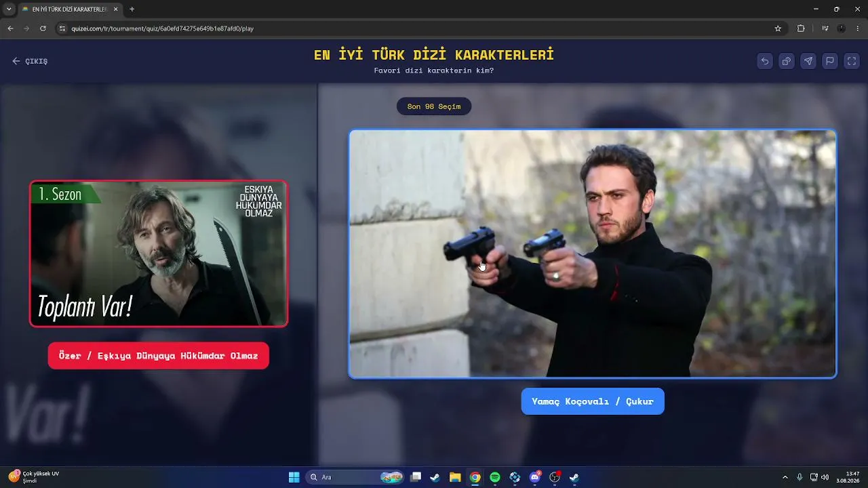Image resolution: width=868 pixels, height=488 pixels.
Task: Open Discord from the taskbar
Action: [x=535, y=477]
